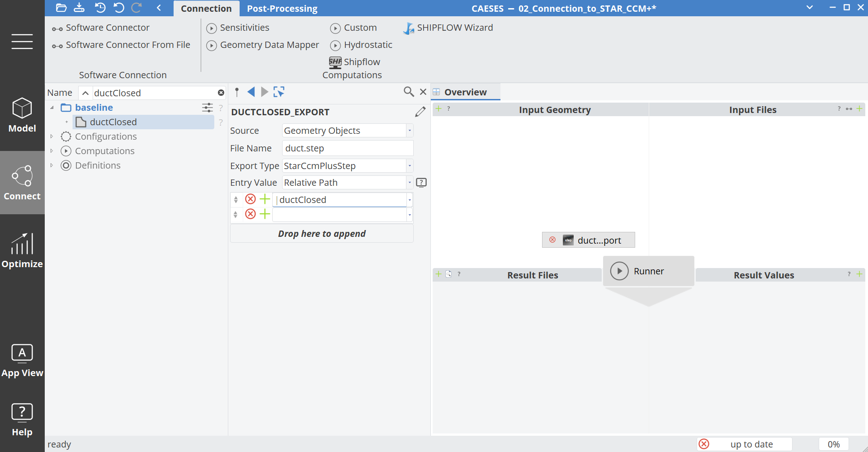Click the select-object icon beside navigation arrows
This screenshot has height=452, width=868.
tap(279, 92)
